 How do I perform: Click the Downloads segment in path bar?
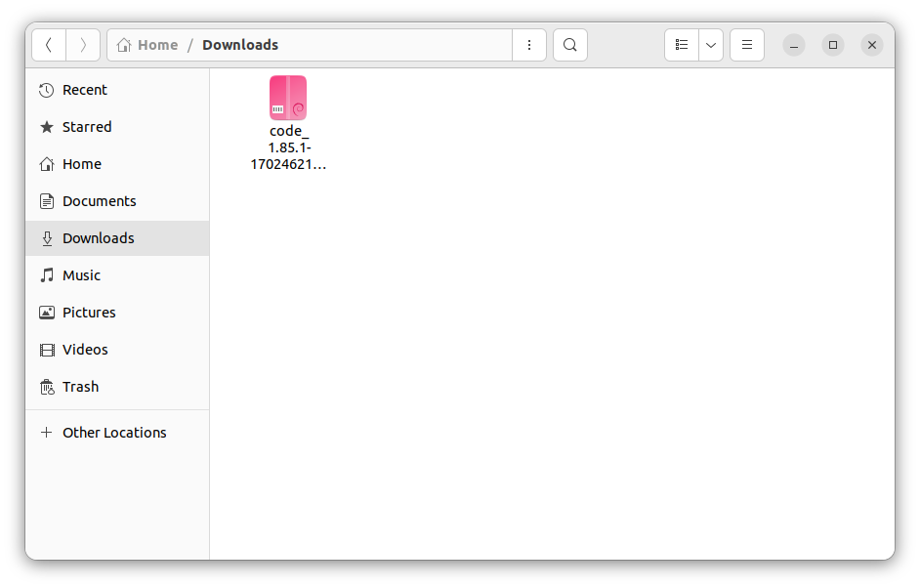240,45
